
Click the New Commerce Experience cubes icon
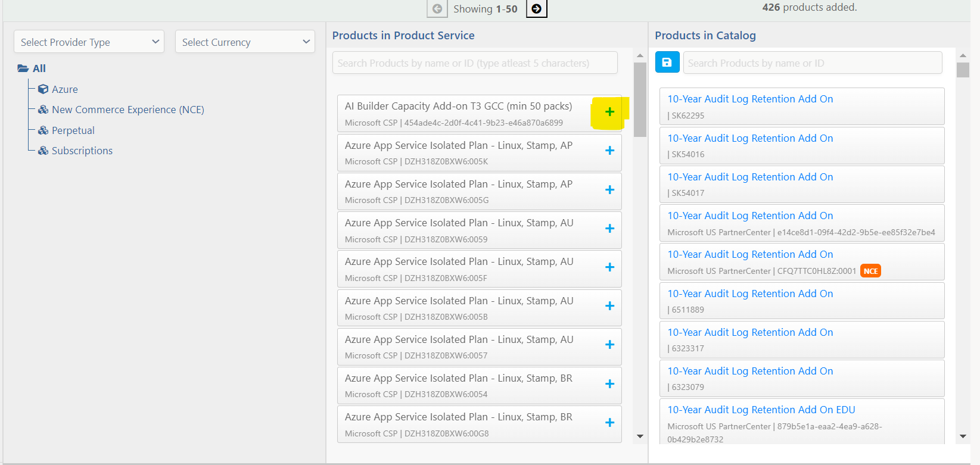(x=43, y=110)
